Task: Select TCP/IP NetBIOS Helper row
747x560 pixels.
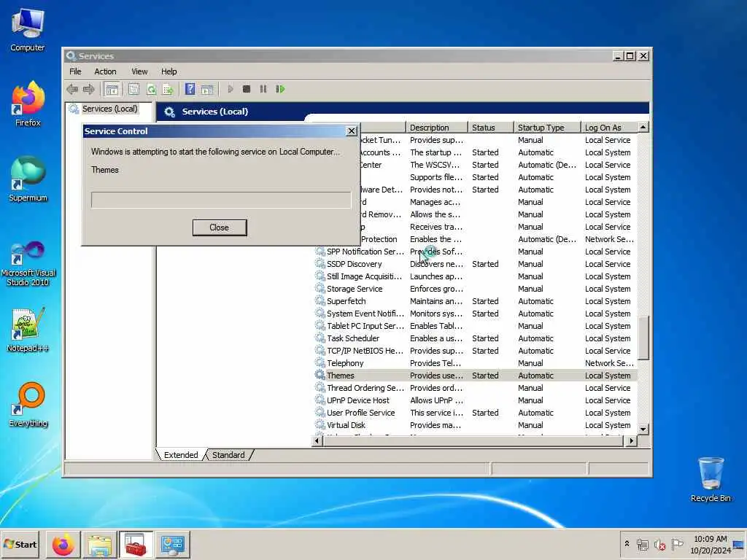Action: pyautogui.click(x=475, y=351)
